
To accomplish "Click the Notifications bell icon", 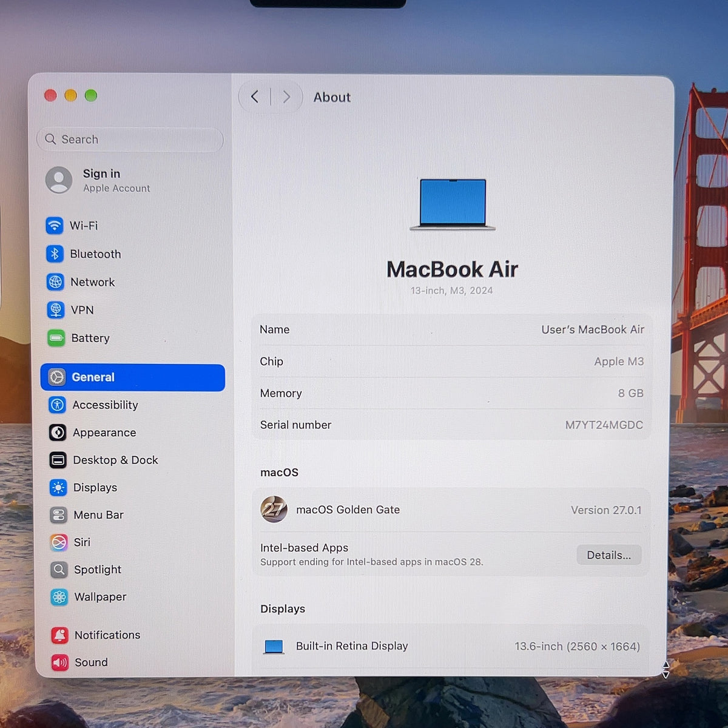I will (x=59, y=635).
